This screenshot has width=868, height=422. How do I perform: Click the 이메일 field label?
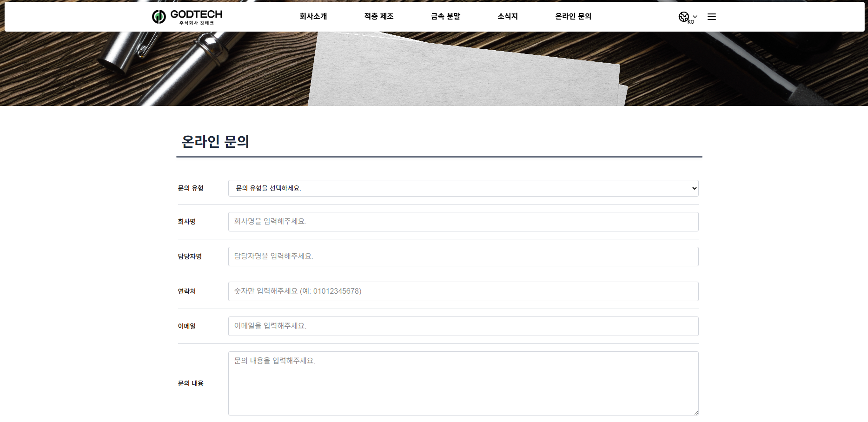click(x=186, y=326)
